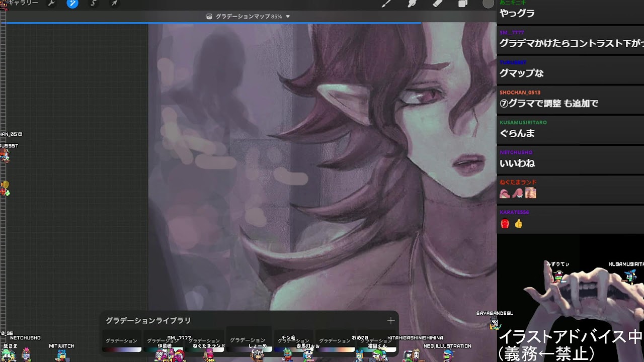Expand the グラデーションマップ 85% dropdown

tap(288, 17)
